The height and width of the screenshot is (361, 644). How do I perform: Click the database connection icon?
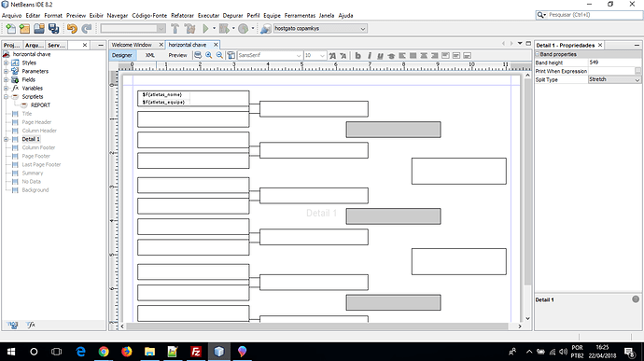266,29
